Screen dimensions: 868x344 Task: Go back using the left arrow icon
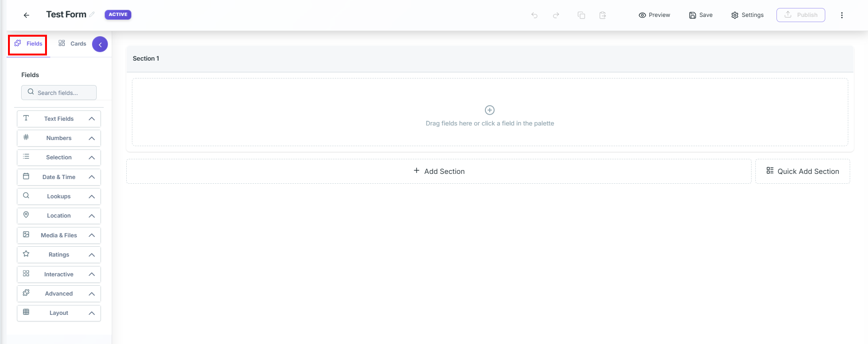(26, 15)
